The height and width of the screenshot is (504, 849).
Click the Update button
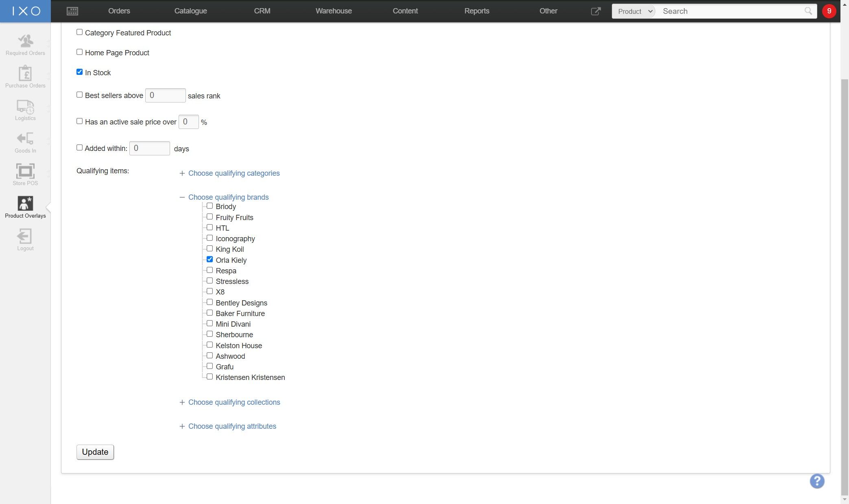click(95, 452)
